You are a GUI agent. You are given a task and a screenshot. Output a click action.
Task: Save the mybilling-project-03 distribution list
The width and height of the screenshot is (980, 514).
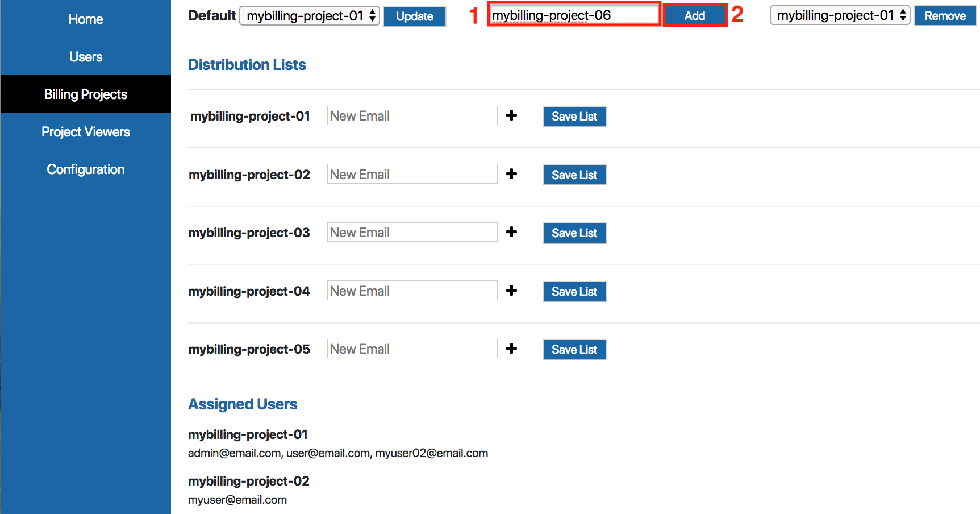click(574, 233)
